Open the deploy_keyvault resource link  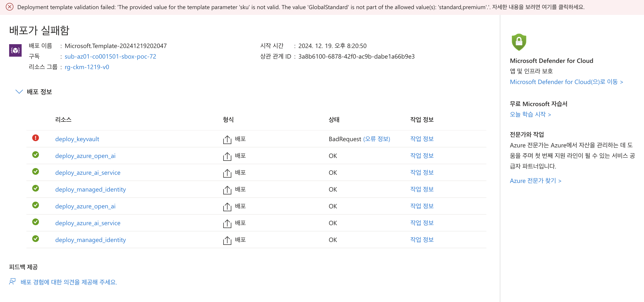tap(77, 139)
